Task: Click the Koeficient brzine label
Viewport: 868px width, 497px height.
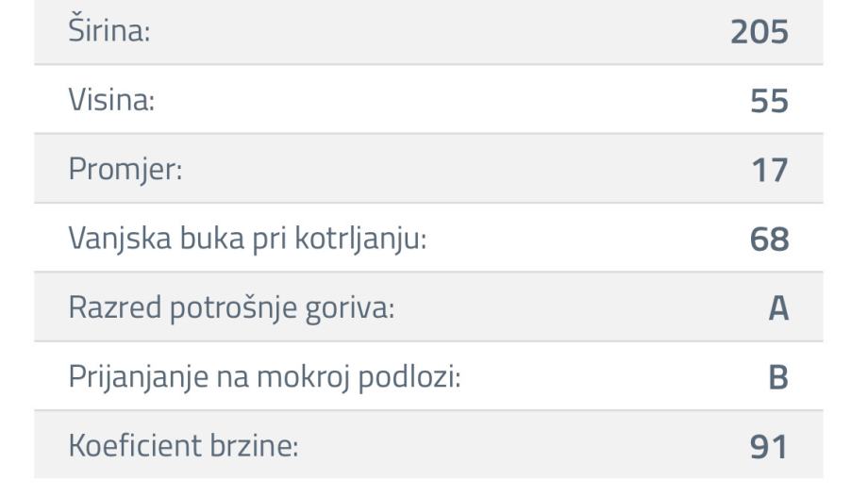Action: tap(183, 445)
